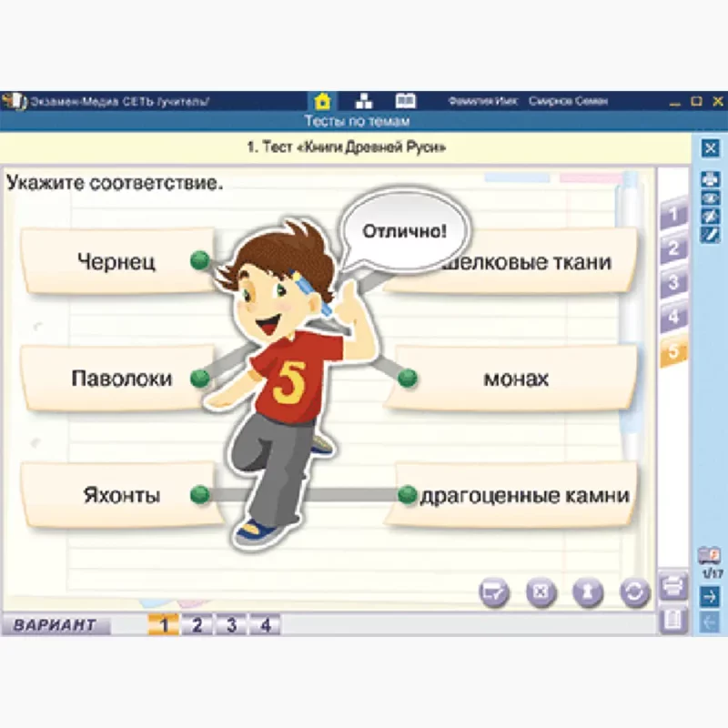Select the pen tool icon in sidebar
Screen dimensions: 728x728
(710, 235)
